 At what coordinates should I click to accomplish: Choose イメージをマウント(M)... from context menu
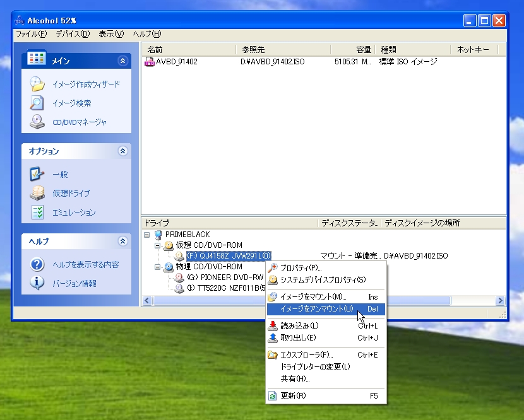click(326, 297)
